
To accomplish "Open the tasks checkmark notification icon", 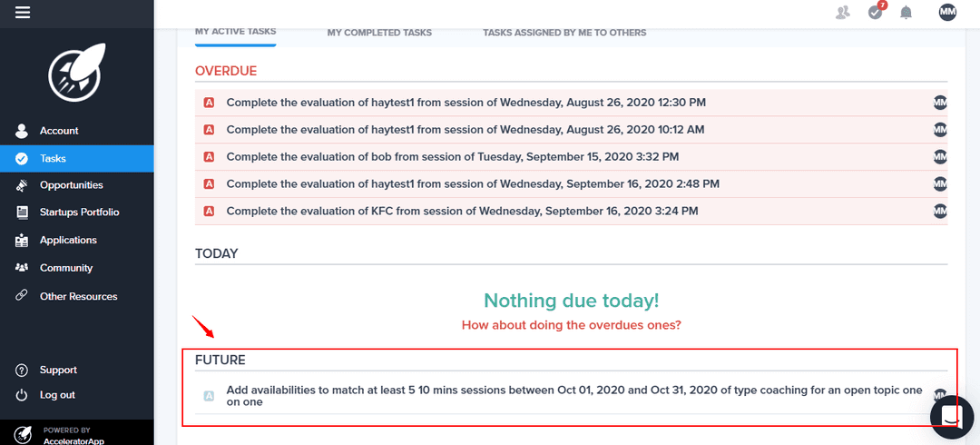I will tap(876, 12).
